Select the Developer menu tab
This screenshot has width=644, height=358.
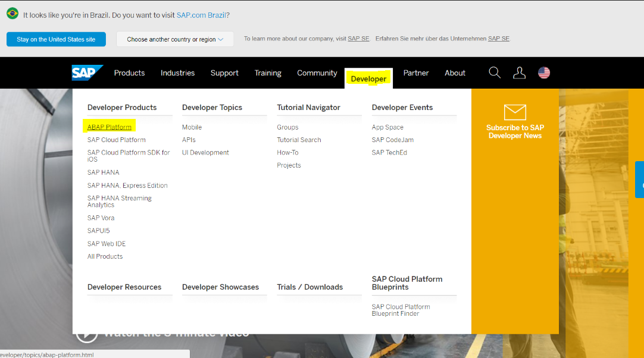[x=368, y=78]
